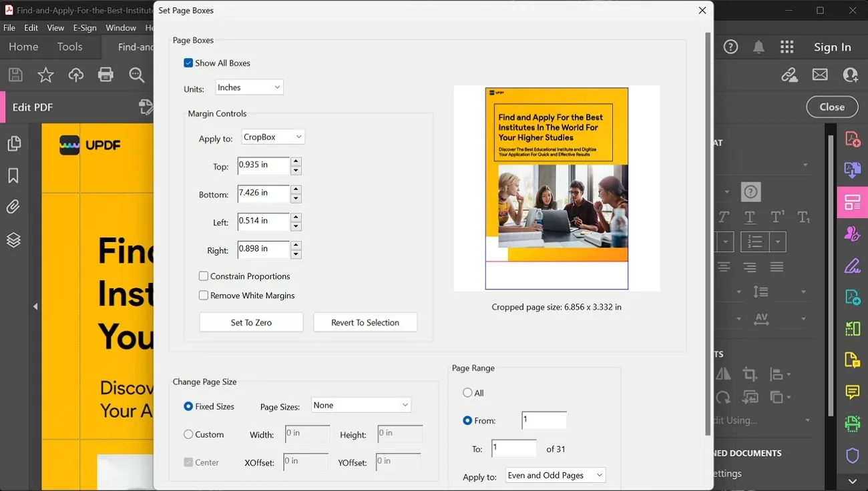Increase the Top margin with the stepper
This screenshot has width=868, height=491.
point(296,162)
